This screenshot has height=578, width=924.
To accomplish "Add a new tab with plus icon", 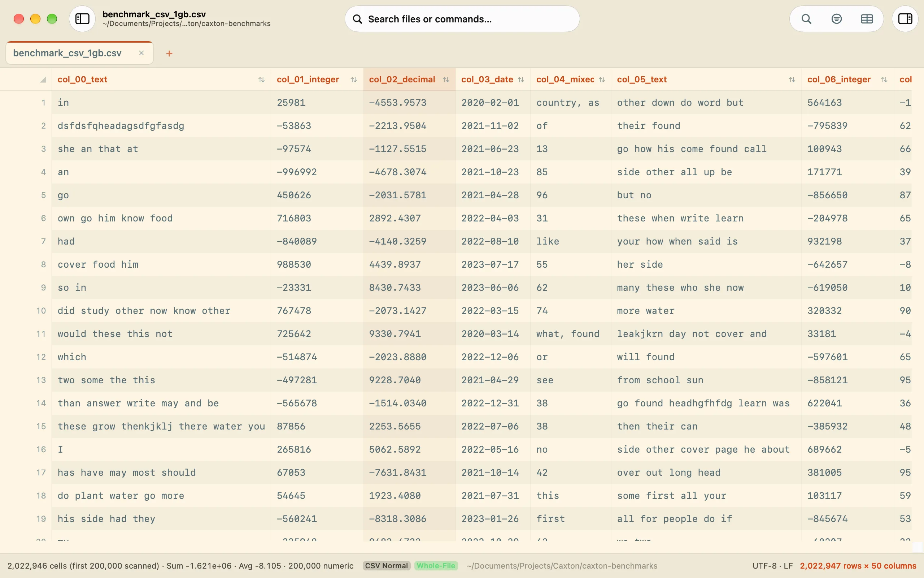I will pos(169,53).
